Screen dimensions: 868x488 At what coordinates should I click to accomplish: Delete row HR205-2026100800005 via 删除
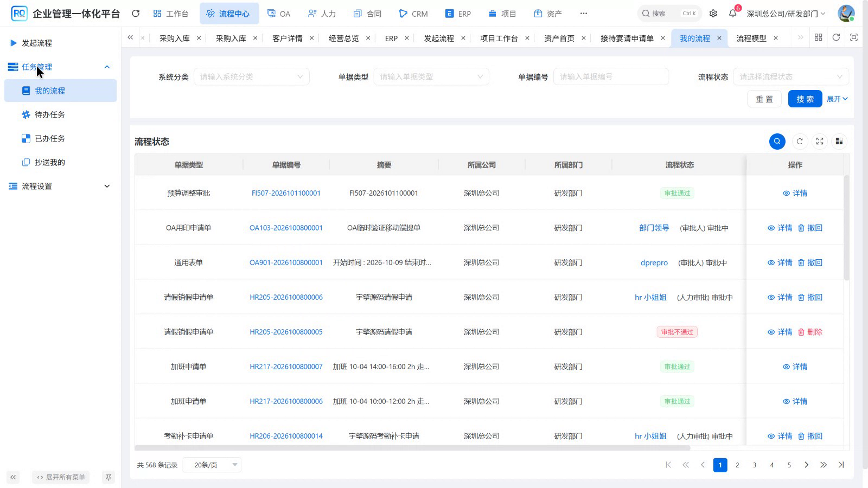[x=810, y=332]
